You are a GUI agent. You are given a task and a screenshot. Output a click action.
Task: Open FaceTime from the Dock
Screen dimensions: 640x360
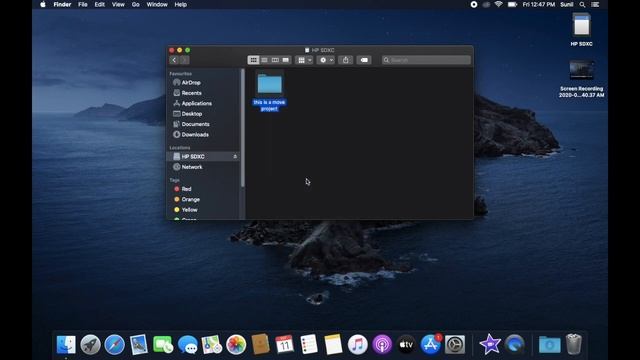pos(163,345)
